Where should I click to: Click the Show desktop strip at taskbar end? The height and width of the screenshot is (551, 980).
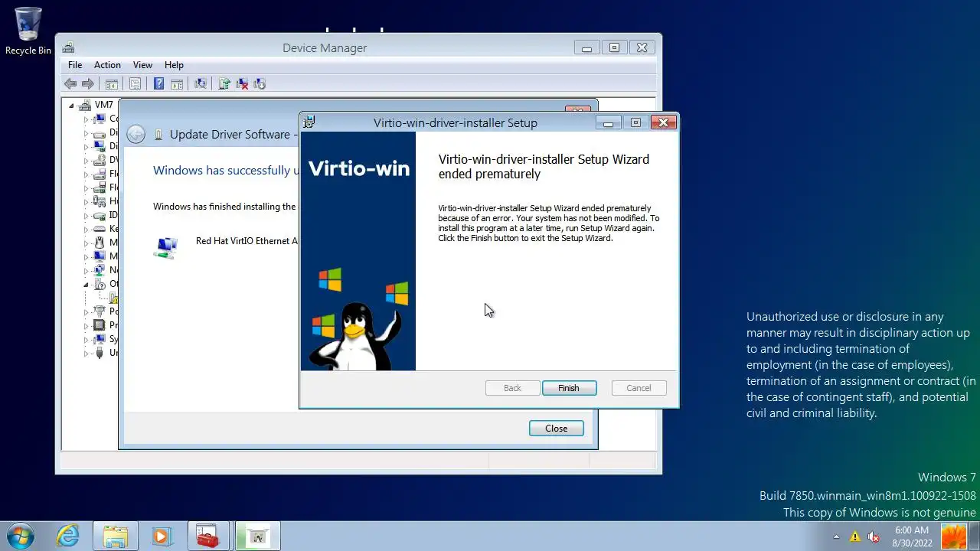click(x=975, y=536)
